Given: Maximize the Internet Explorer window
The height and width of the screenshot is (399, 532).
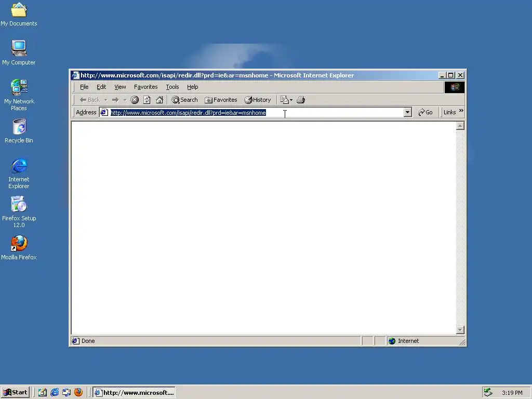Looking at the screenshot, I should [x=450, y=75].
